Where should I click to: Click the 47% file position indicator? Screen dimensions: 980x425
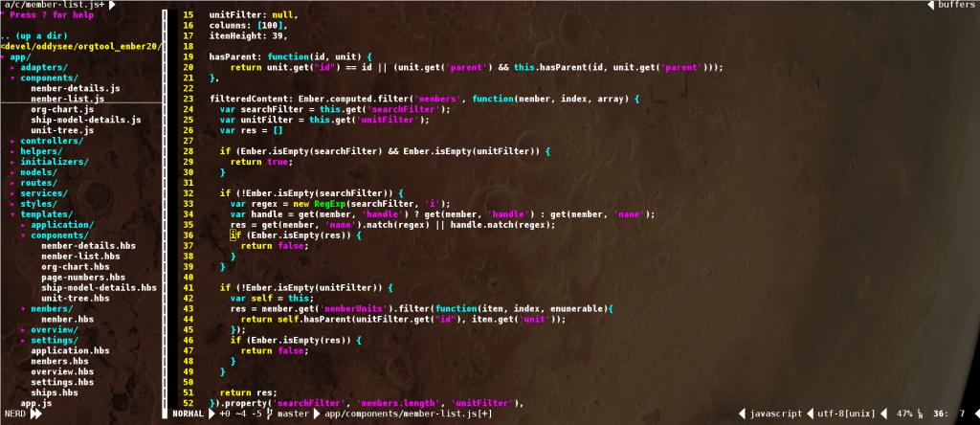(x=904, y=414)
